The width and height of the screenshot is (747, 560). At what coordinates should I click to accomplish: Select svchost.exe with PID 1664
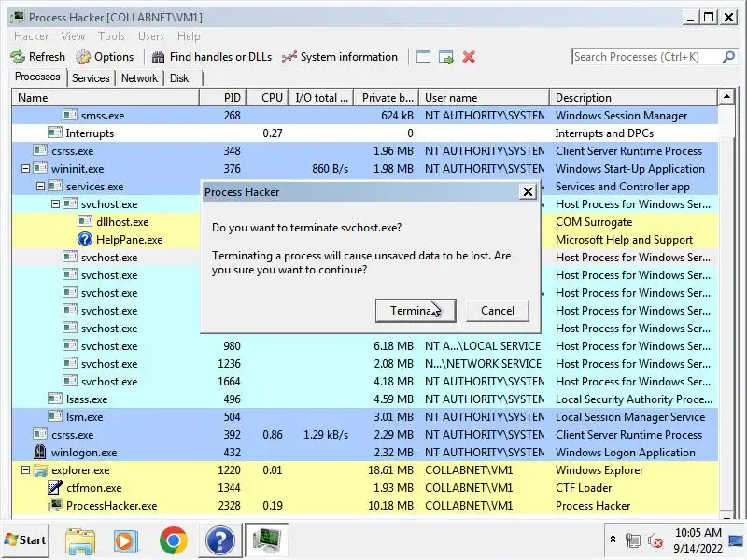click(x=365, y=382)
